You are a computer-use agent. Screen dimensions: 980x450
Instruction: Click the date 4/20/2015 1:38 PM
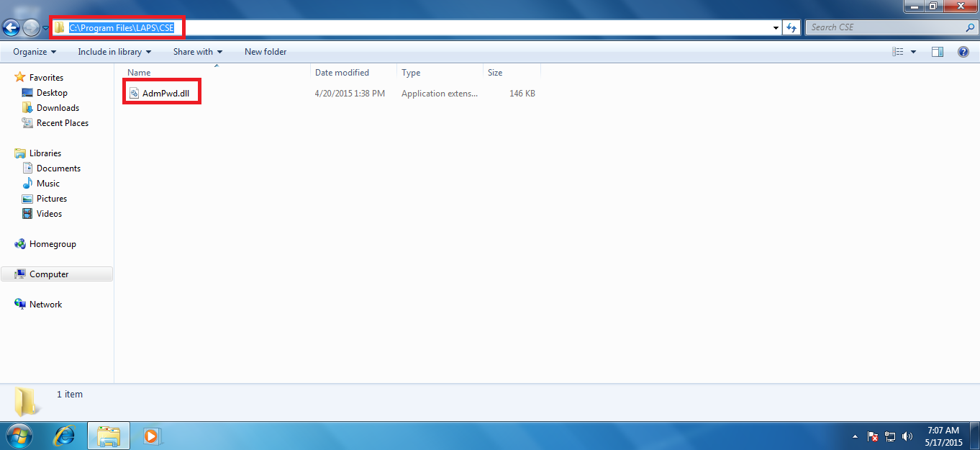tap(350, 94)
